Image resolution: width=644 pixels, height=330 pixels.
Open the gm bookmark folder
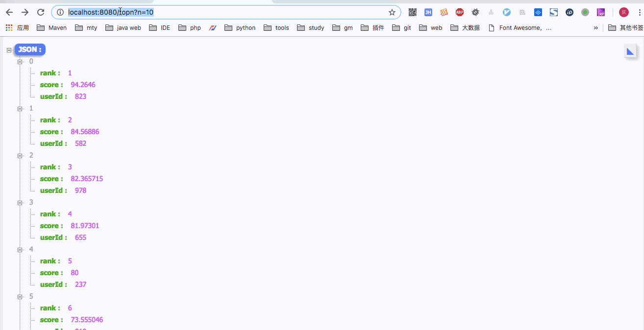pos(343,28)
